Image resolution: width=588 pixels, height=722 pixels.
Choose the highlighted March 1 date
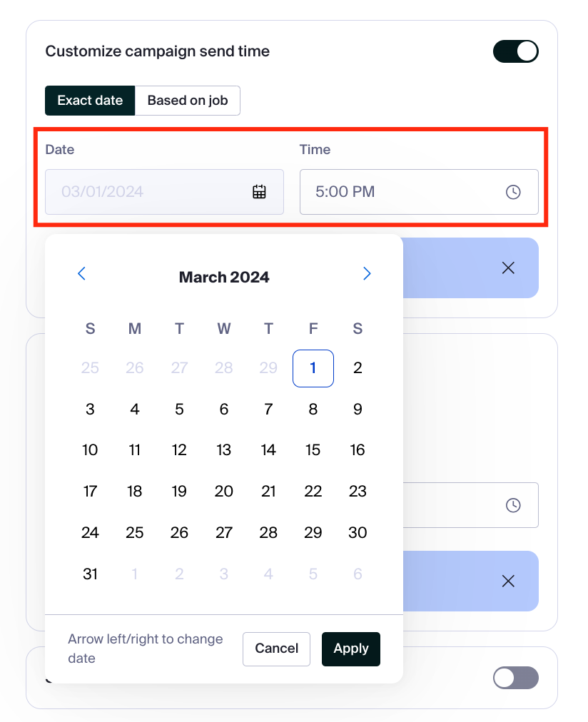[x=313, y=368]
